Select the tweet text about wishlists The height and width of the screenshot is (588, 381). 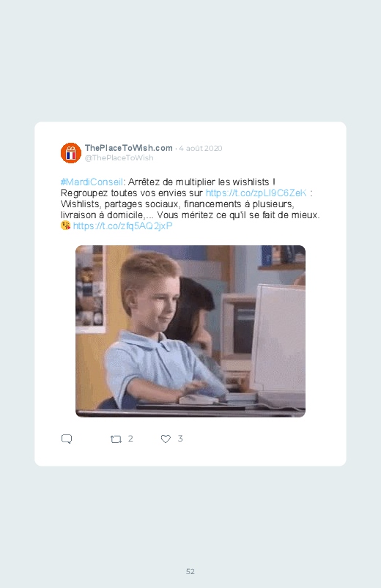pyautogui.click(x=190, y=204)
